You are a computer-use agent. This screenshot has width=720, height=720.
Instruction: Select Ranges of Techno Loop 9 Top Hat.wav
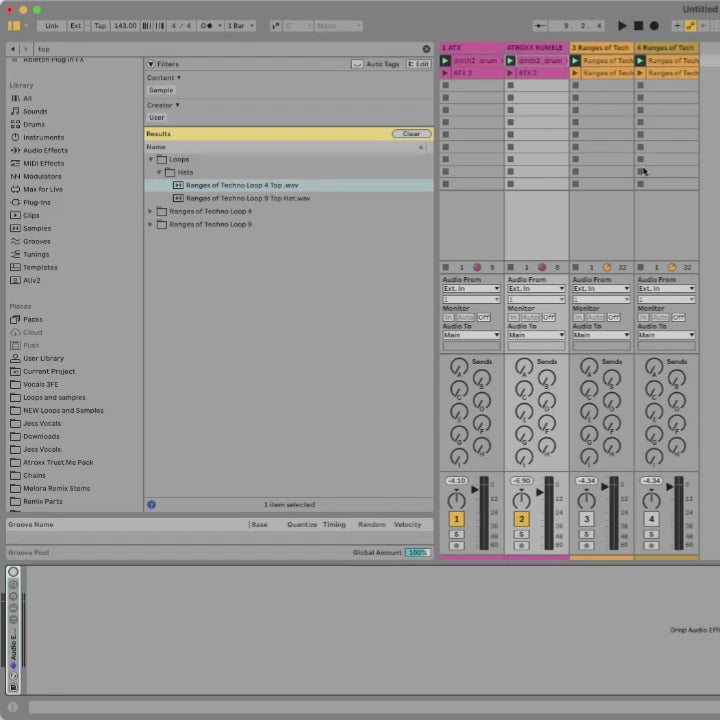click(248, 198)
